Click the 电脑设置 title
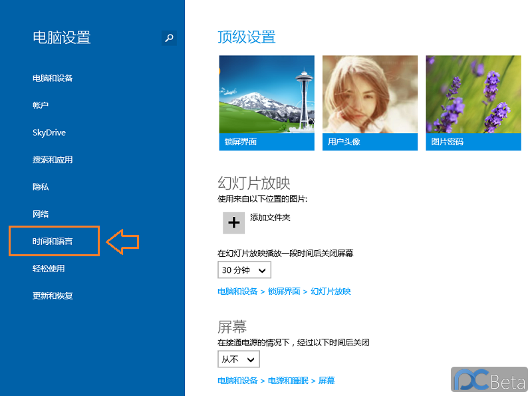The width and height of the screenshot is (532, 396). point(62,38)
